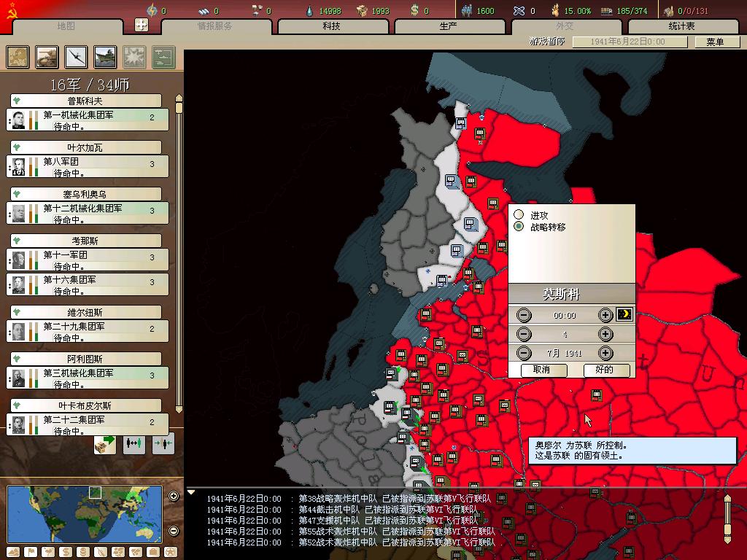Toggle the night moon icon in order dialog
This screenshot has width=747, height=560.
point(624,314)
